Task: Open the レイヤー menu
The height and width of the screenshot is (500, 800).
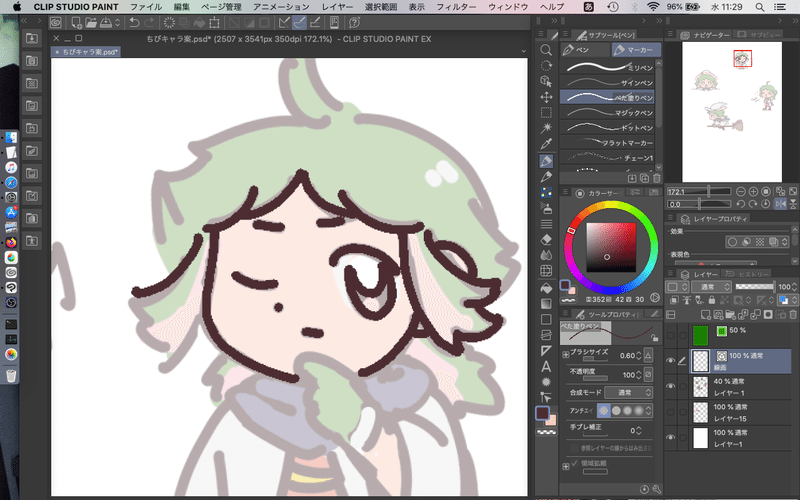Action: 337,7
